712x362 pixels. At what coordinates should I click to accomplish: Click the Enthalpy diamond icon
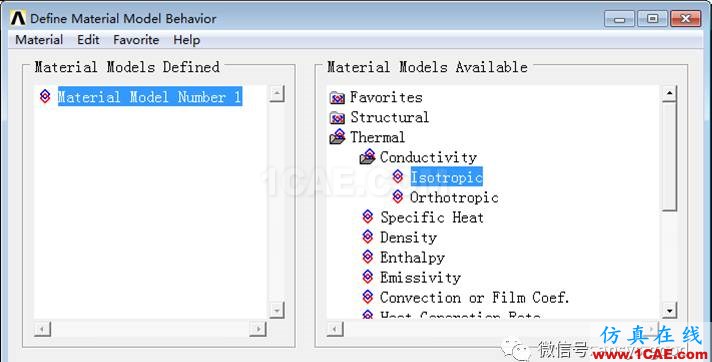click(x=368, y=257)
